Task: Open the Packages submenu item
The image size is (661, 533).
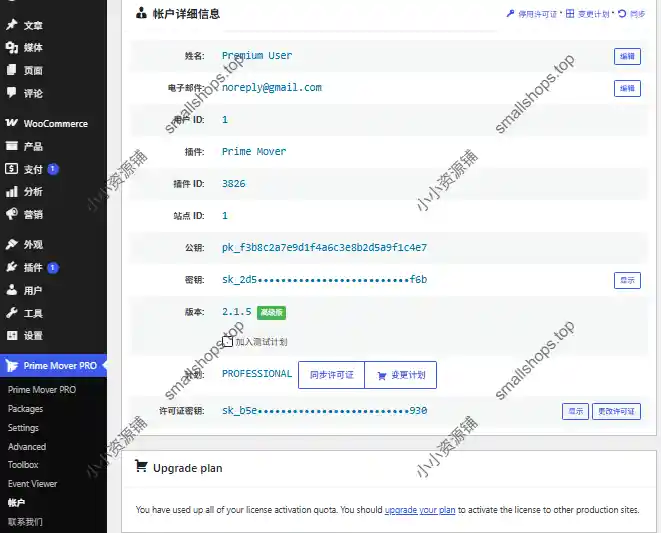Action: point(25,409)
